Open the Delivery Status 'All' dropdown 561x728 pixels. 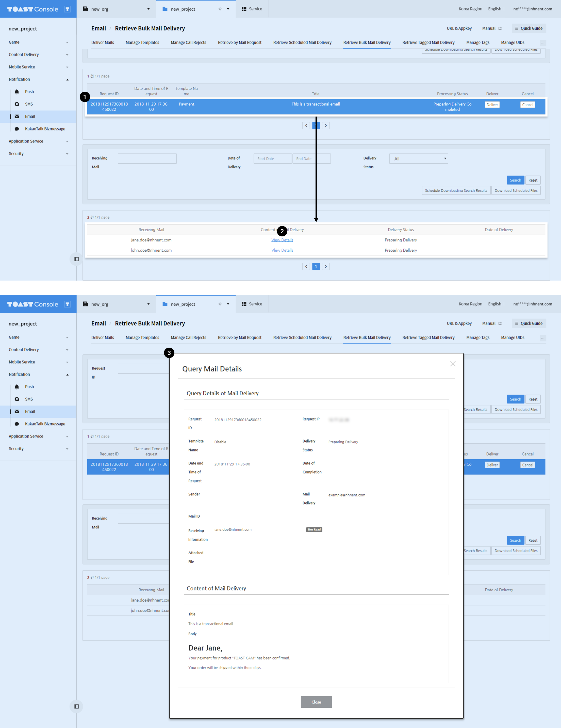click(x=418, y=159)
